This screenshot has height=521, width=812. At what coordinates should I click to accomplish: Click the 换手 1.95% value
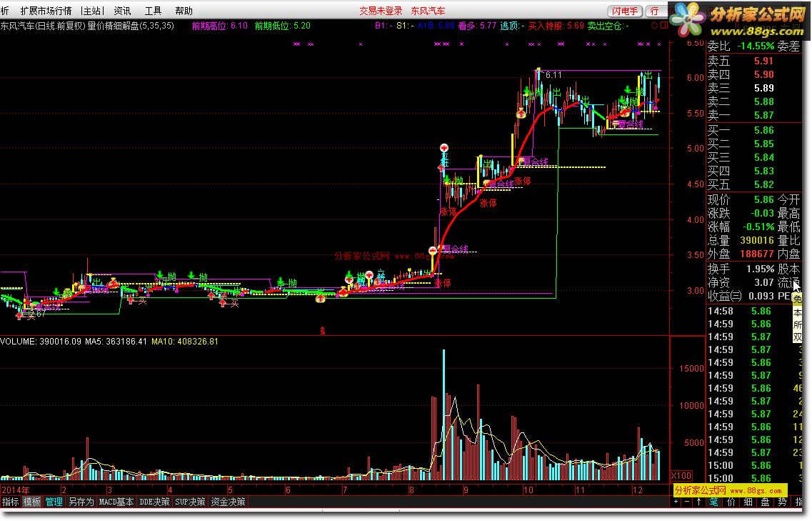pyautogui.click(x=760, y=269)
